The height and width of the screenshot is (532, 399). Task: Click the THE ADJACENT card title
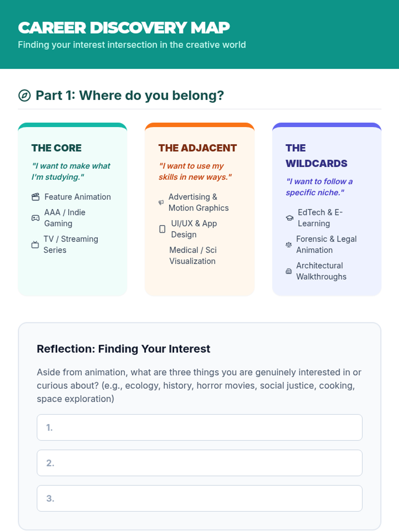pos(198,148)
